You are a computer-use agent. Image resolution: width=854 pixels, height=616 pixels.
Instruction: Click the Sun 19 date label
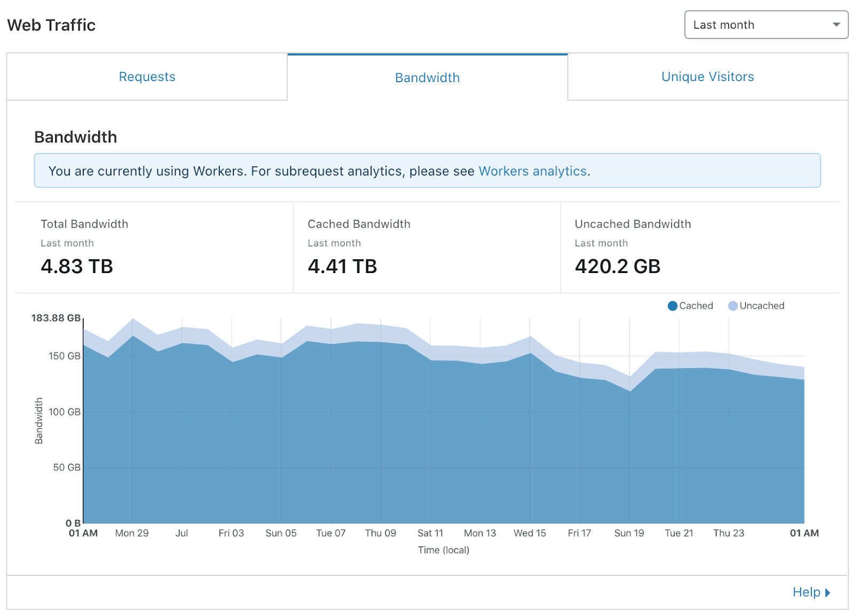coord(629,533)
